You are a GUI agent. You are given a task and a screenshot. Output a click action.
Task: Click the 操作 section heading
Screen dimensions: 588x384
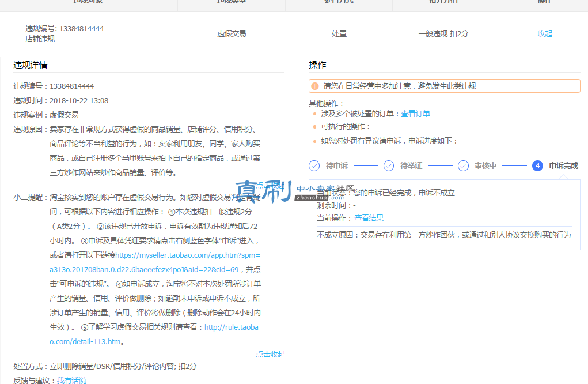[x=317, y=65]
